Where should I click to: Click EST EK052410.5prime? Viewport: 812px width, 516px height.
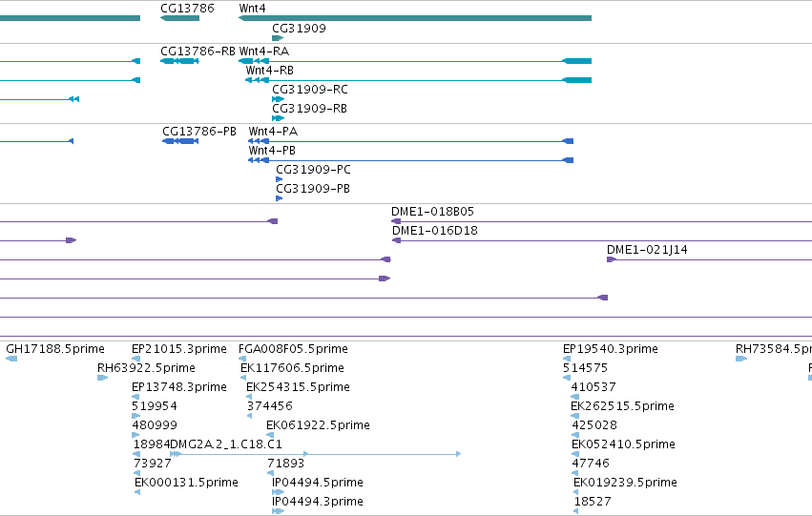click(x=623, y=445)
